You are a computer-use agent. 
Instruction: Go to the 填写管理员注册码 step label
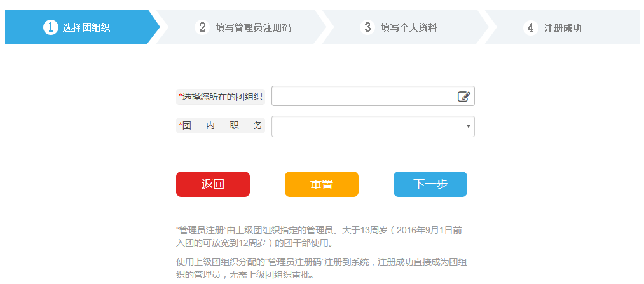pos(254,28)
